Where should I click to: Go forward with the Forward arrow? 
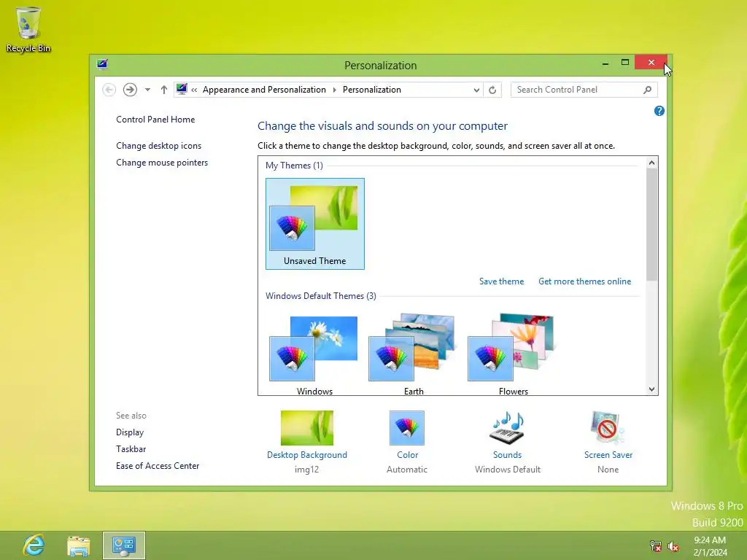click(130, 90)
